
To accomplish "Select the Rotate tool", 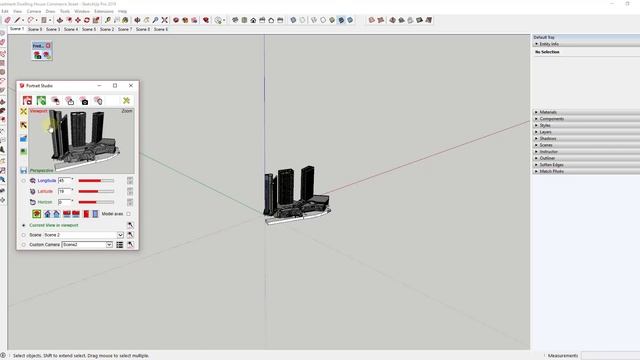I will [87, 20].
